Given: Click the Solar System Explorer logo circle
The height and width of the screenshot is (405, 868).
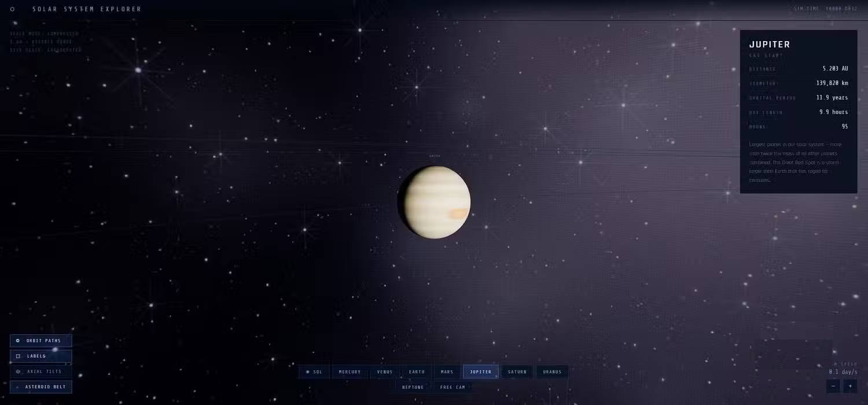Looking at the screenshot, I should coord(13,9).
